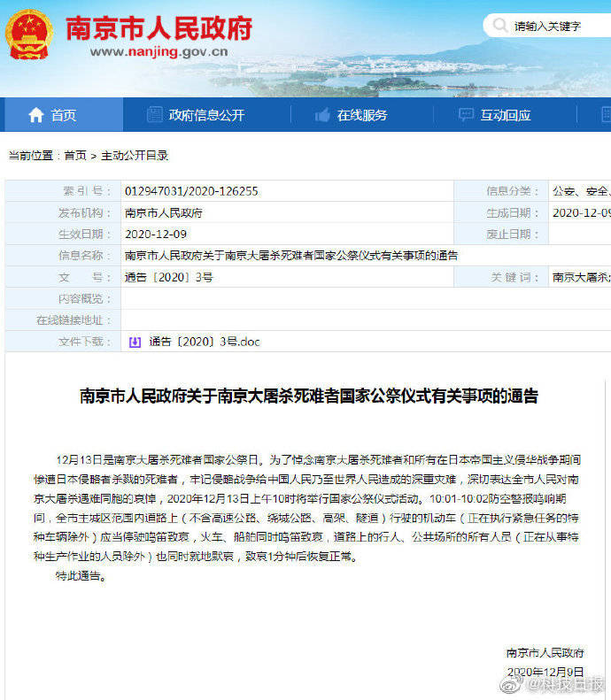Click the 首页 breadcrumb link
Screen dimensions: 611x700
tap(75, 156)
